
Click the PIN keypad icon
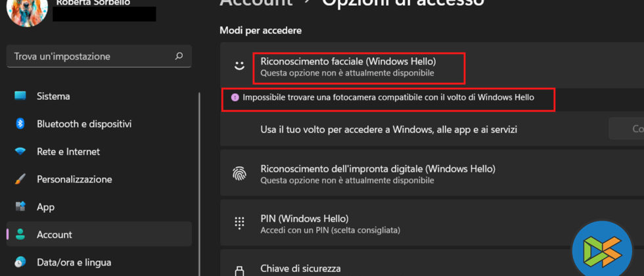click(239, 223)
